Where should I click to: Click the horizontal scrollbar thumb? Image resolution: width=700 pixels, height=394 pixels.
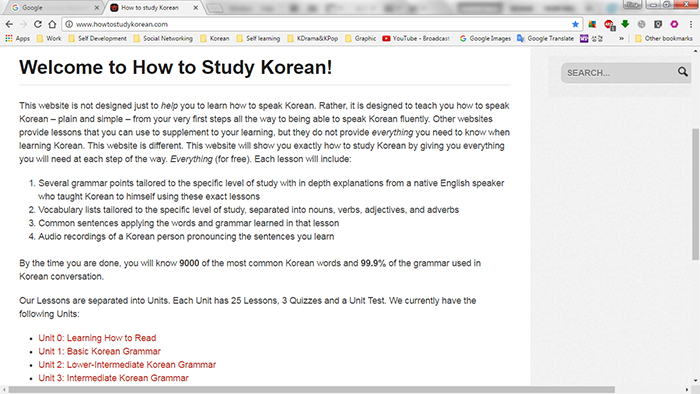tap(311, 390)
